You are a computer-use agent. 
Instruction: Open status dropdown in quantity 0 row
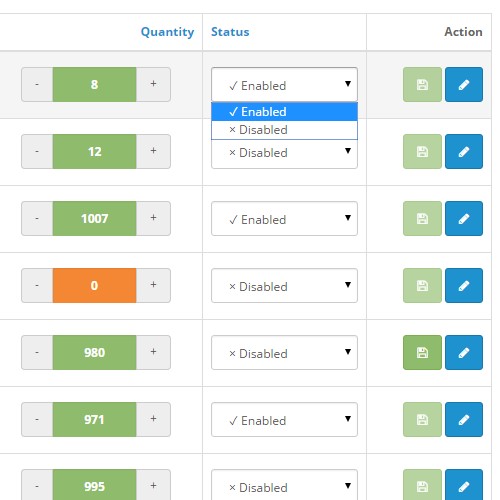[x=284, y=285]
